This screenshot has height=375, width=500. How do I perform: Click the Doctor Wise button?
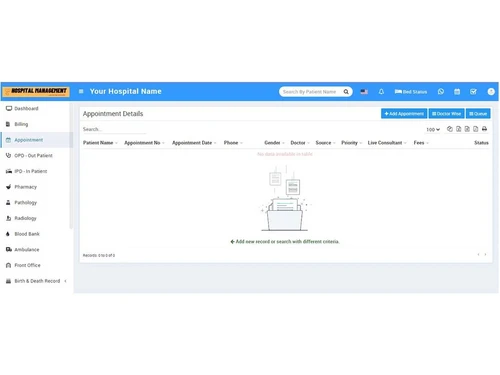447,114
